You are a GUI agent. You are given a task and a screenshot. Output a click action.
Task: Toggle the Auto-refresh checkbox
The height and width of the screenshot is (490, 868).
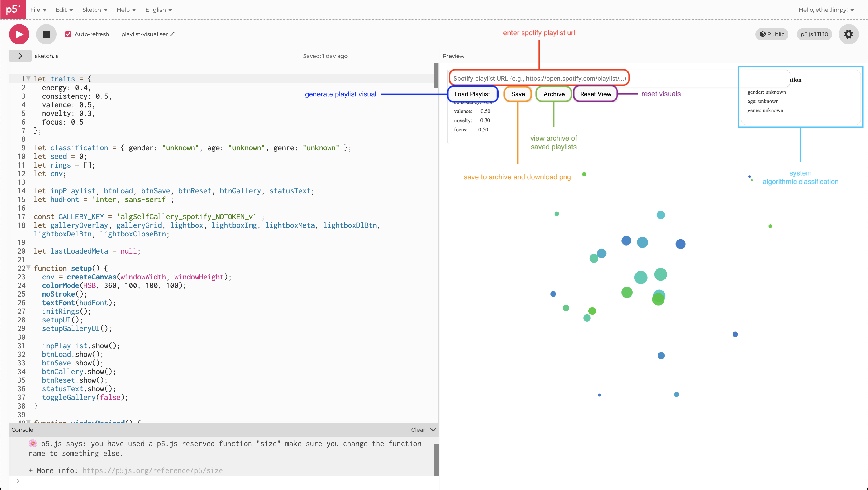coord(68,34)
